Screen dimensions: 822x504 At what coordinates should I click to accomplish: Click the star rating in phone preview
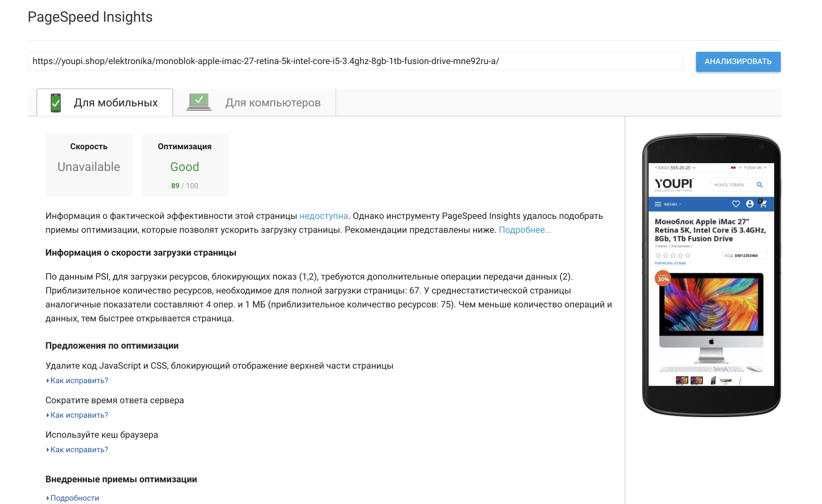673,256
